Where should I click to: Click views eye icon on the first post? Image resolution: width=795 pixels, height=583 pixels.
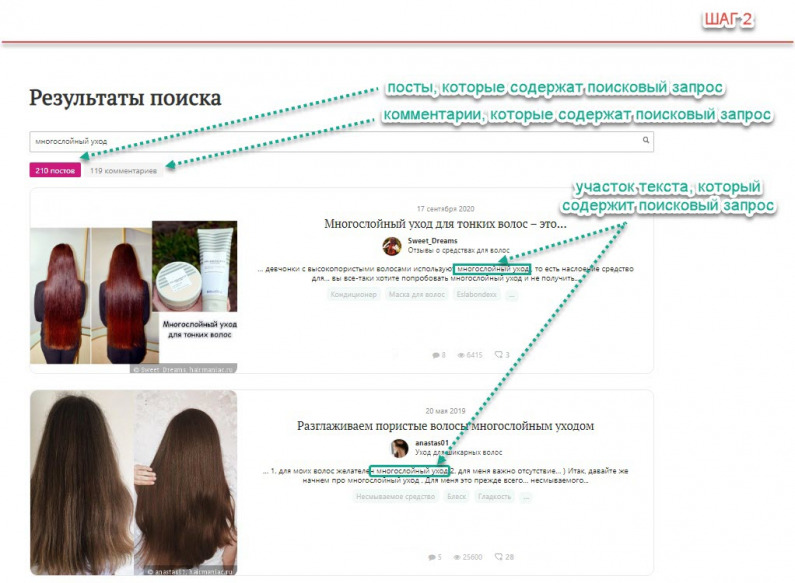461,355
